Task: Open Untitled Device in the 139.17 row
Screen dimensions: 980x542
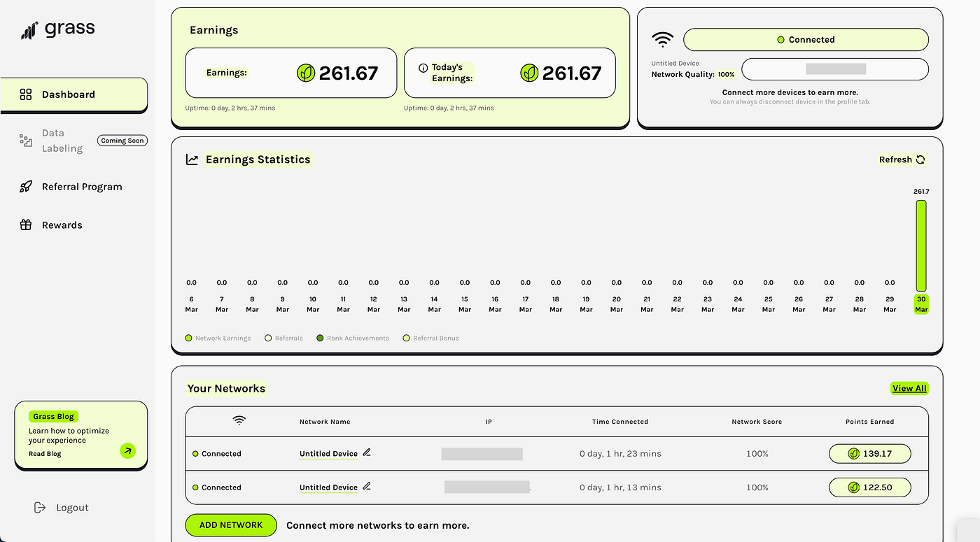Action: pos(328,454)
